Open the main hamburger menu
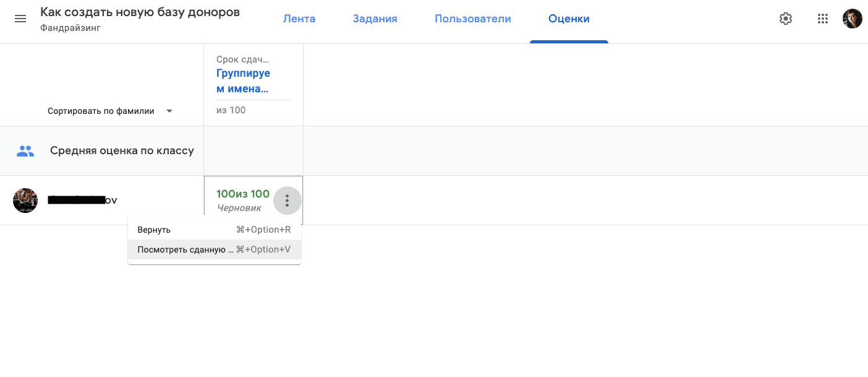This screenshot has height=377, width=868. [x=20, y=19]
